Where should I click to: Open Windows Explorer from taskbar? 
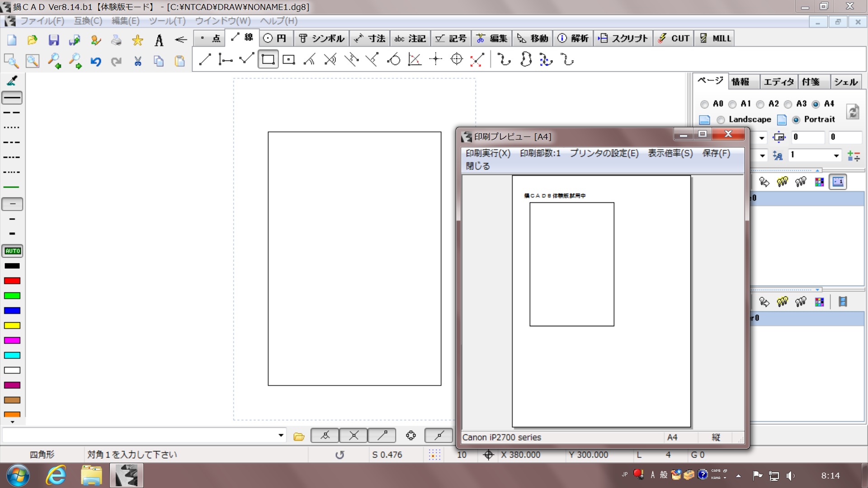(x=91, y=475)
